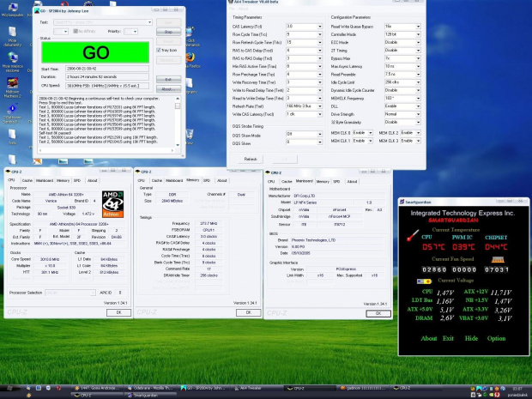Open the Refresh Rate (Tref) dropdown
This screenshot has width=532, height=399.
[x=304, y=106]
